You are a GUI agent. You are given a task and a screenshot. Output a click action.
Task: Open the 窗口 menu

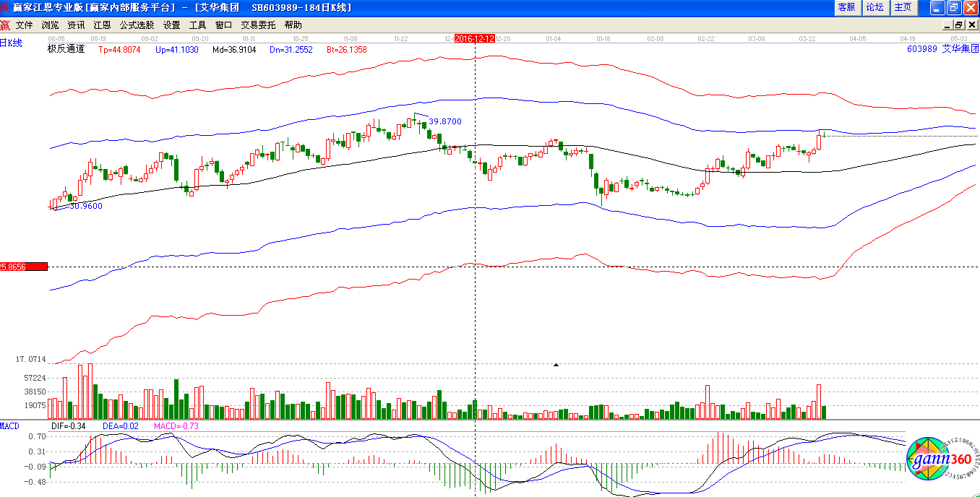[x=223, y=25]
